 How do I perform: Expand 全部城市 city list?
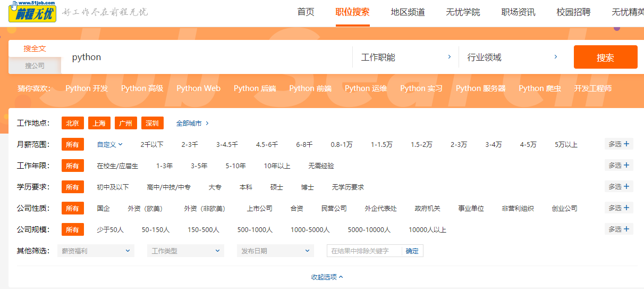[192, 123]
